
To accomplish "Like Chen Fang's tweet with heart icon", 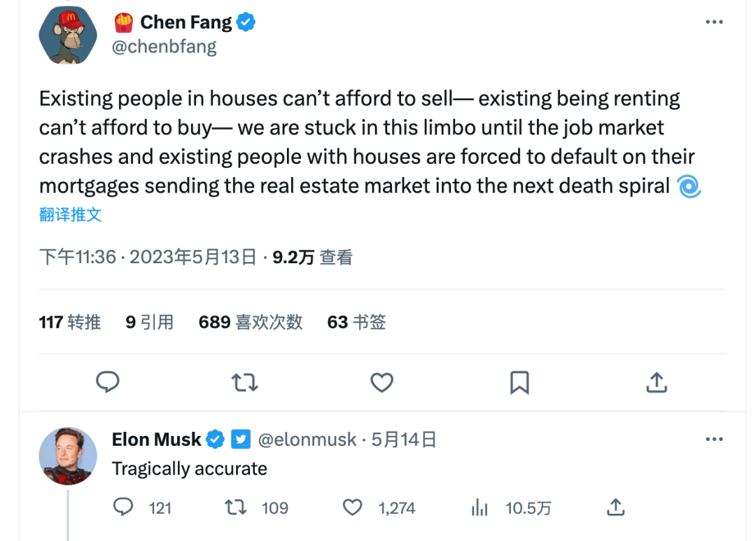I will (x=381, y=382).
